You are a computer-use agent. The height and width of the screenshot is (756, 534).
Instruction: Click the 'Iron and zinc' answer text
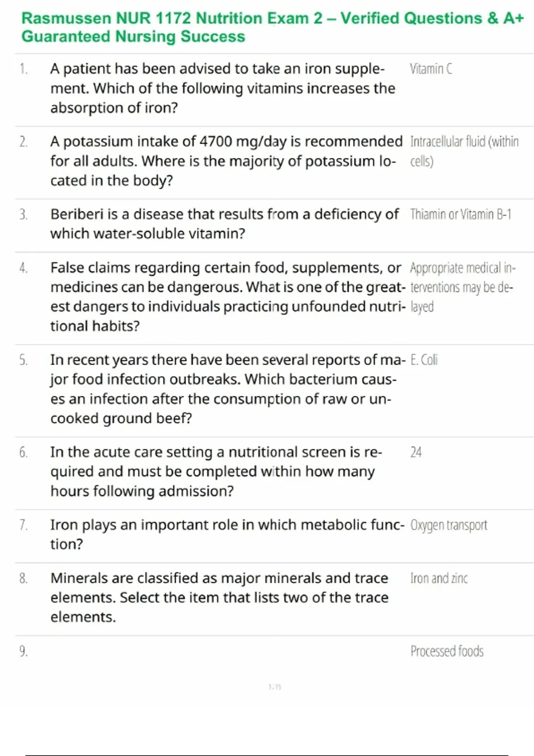pyautogui.click(x=439, y=578)
